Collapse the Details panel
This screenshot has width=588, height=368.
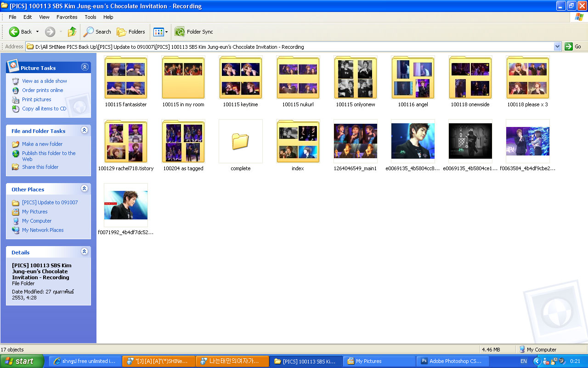(85, 252)
